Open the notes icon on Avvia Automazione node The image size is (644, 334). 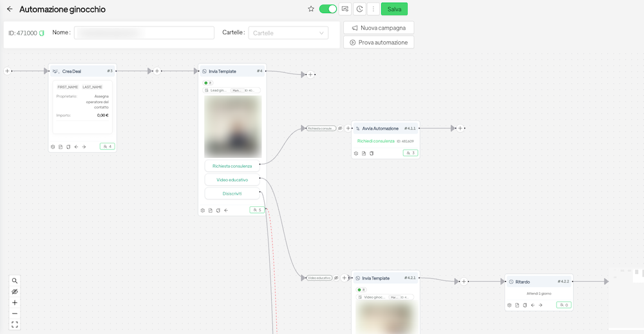point(364,153)
